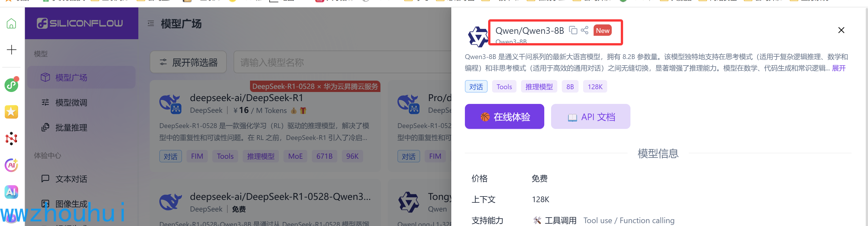Click the plus icon in left sidebar
The image size is (868, 226).
[x=11, y=50]
